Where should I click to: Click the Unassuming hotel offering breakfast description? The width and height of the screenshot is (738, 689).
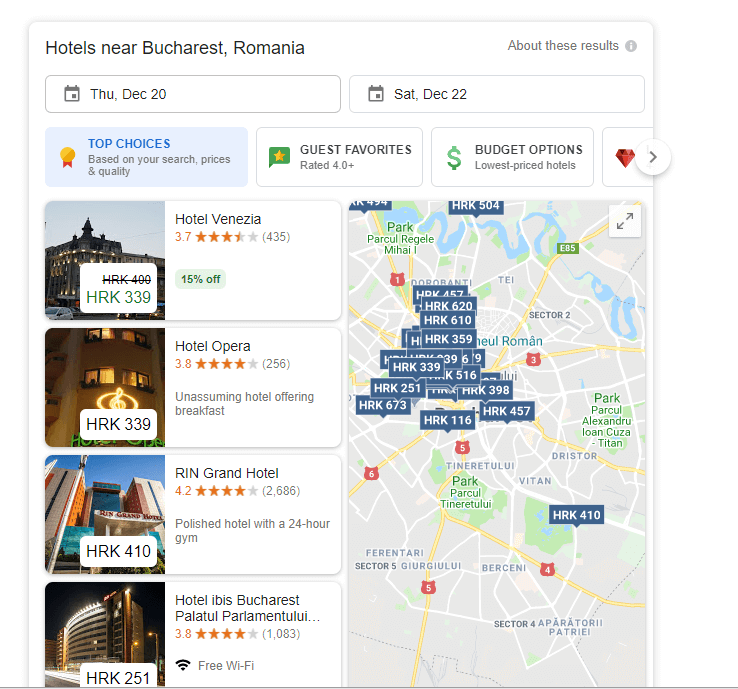coord(245,404)
